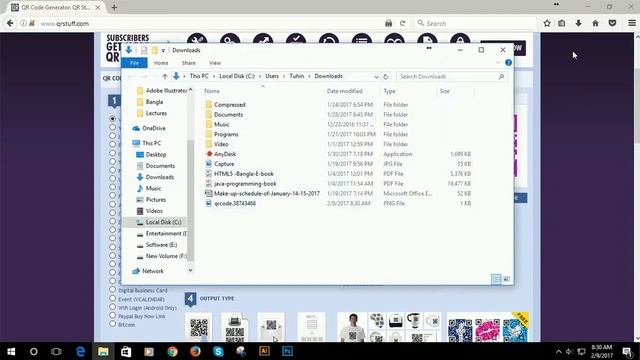Navigate to This PC in breadcrumb path
This screenshot has height=360, width=640.
coord(199,76)
